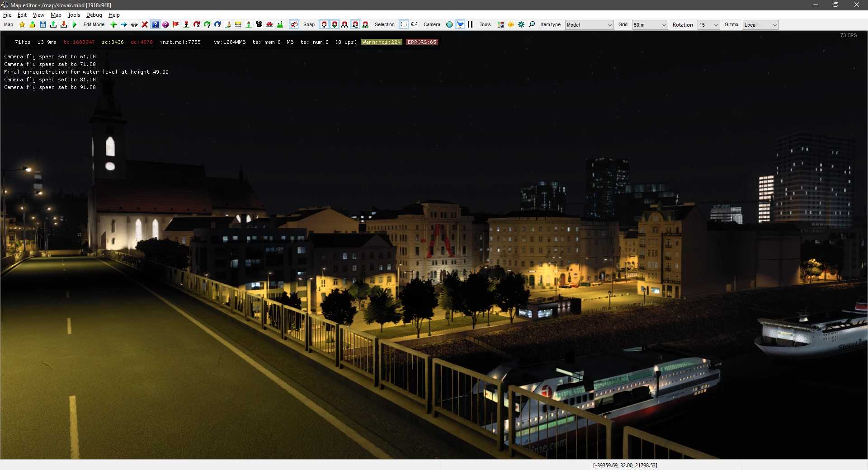The width and height of the screenshot is (868, 470).
Task: Click the blue floppy disk save icon
Action: click(x=43, y=25)
